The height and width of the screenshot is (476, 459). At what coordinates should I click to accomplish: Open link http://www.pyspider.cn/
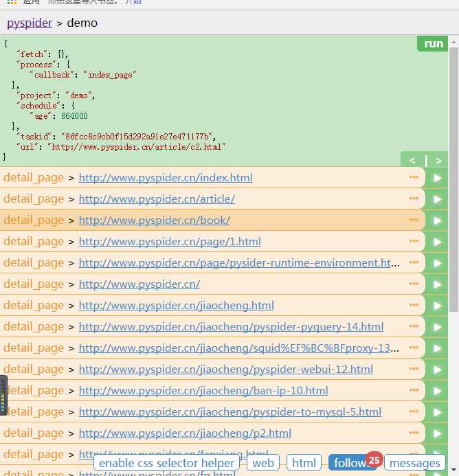tap(139, 284)
